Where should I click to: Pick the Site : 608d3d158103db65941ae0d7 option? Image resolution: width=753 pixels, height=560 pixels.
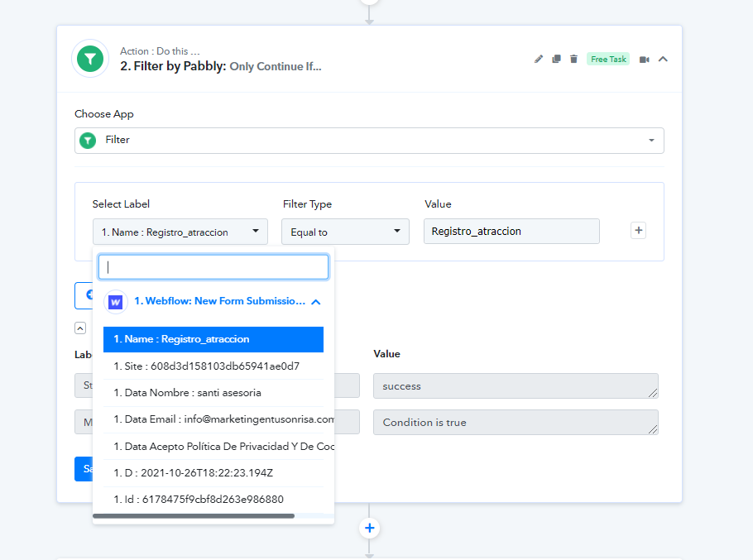pyautogui.click(x=213, y=366)
